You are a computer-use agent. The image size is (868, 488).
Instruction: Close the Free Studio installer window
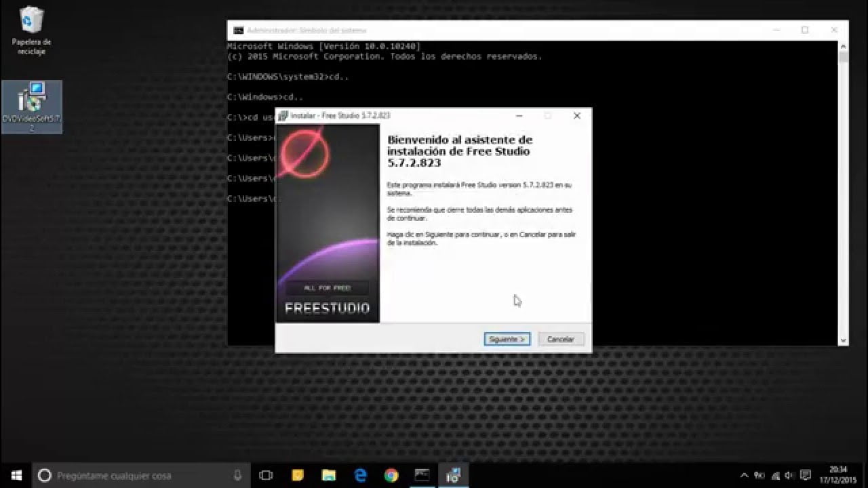pyautogui.click(x=577, y=116)
